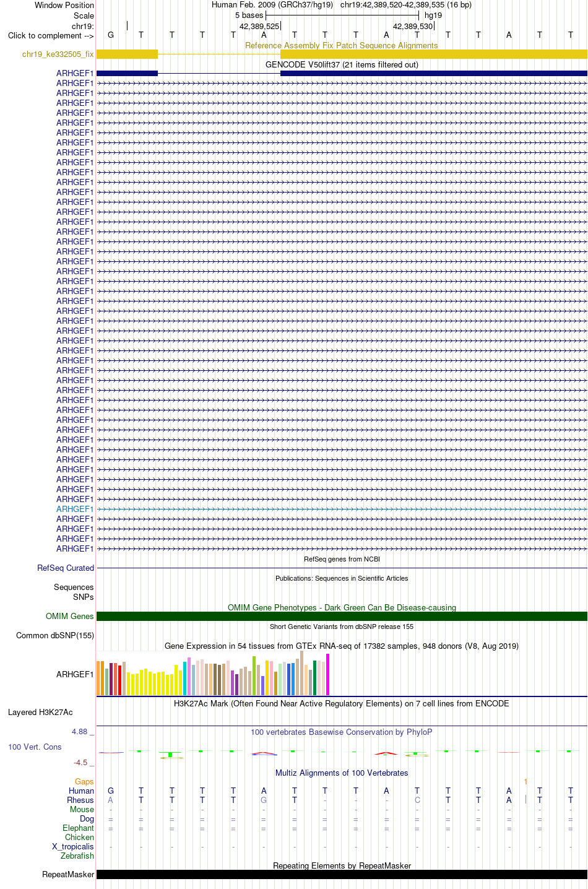Click the Layered H3K27Ac track label
The image size is (588, 889).
pos(40,713)
